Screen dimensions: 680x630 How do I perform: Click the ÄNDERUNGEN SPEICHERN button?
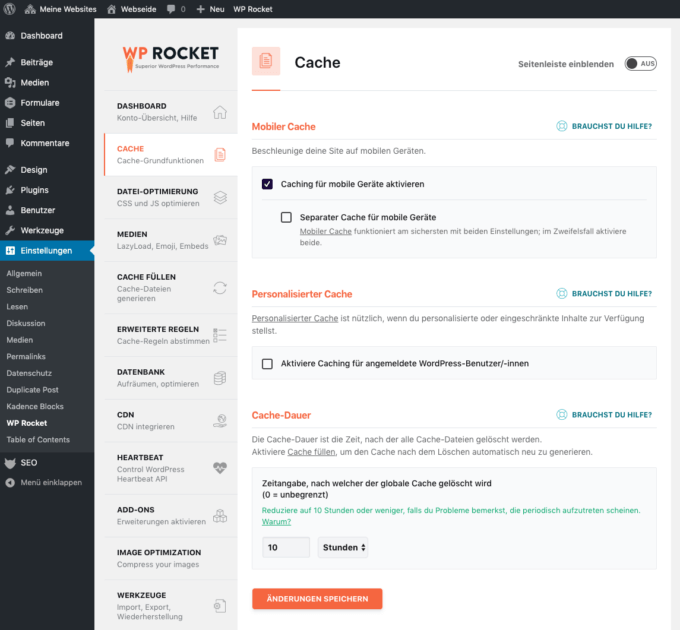coord(317,599)
